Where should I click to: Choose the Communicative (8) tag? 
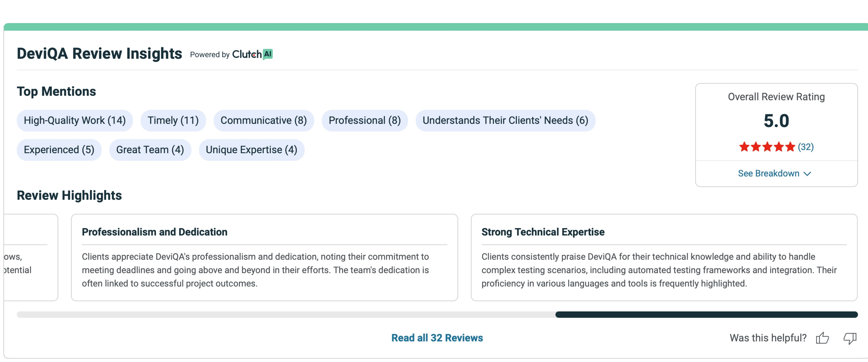click(x=263, y=120)
